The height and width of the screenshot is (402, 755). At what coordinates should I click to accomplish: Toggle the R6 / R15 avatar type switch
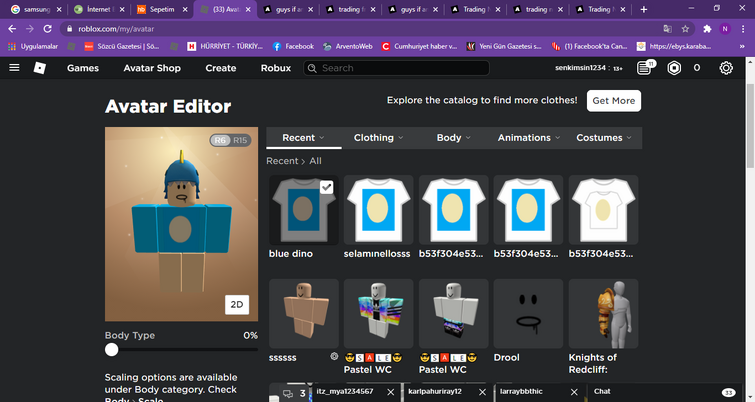[230, 140]
